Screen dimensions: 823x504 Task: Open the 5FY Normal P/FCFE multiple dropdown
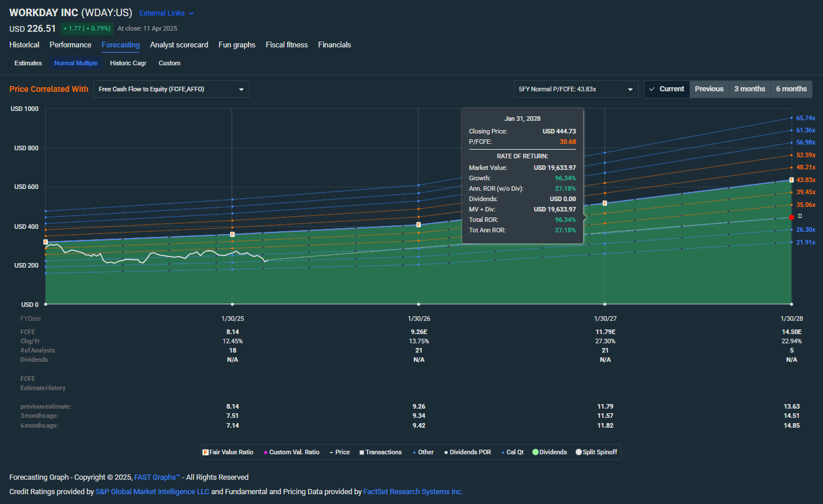point(576,89)
